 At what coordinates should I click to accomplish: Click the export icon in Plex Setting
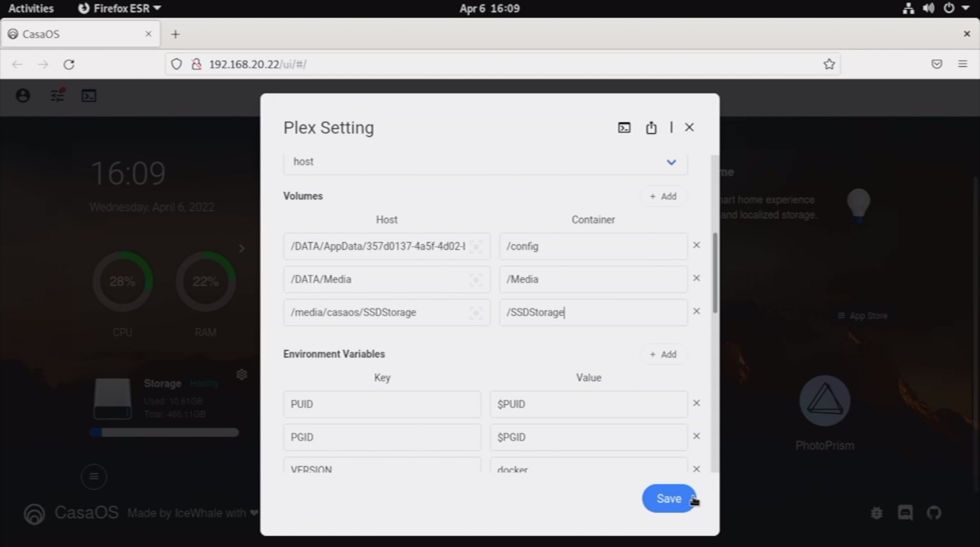pyautogui.click(x=651, y=127)
